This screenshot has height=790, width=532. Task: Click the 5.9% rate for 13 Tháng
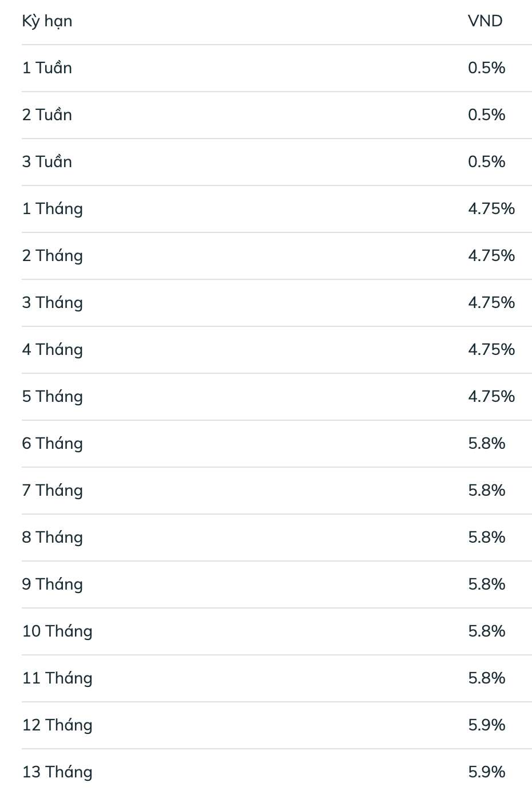tap(486, 772)
